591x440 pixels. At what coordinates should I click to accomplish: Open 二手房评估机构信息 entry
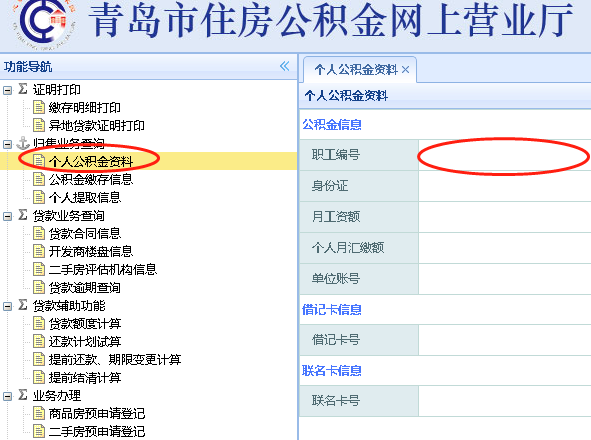tap(103, 269)
